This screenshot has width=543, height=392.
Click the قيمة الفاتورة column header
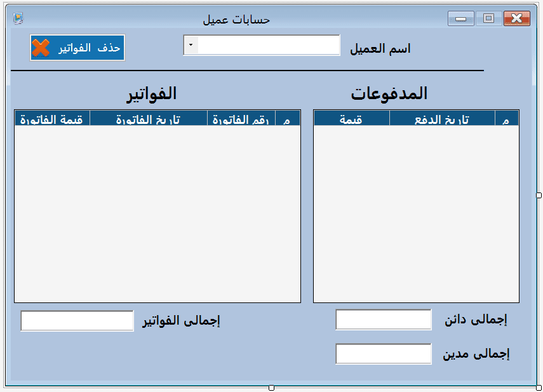[52, 118]
